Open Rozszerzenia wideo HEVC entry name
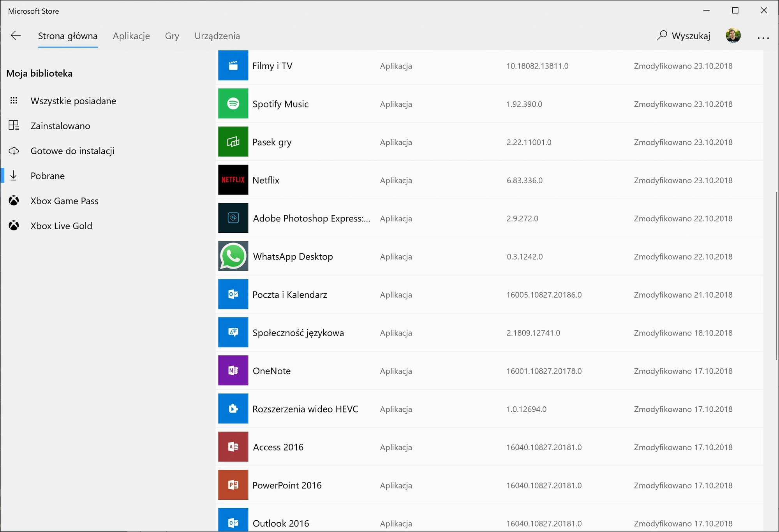Screen dimensions: 779x532 (x=305, y=409)
